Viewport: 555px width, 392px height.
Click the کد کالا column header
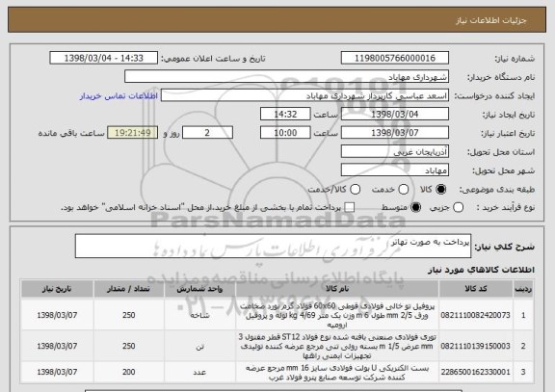coord(476,289)
